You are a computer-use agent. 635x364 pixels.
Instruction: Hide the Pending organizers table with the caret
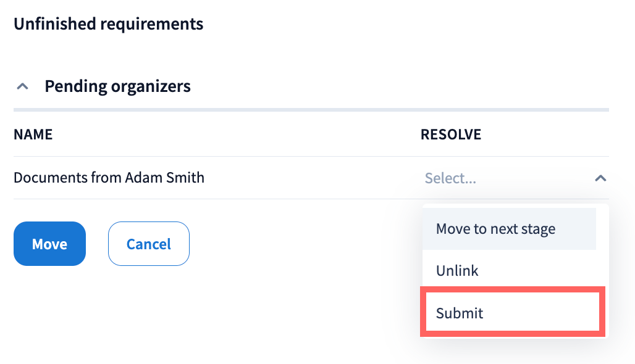point(22,86)
